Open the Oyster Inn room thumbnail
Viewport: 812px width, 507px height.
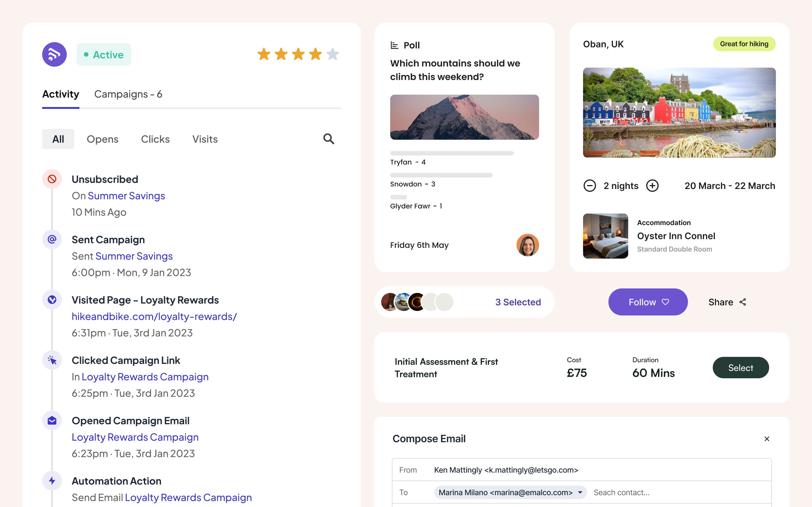605,236
